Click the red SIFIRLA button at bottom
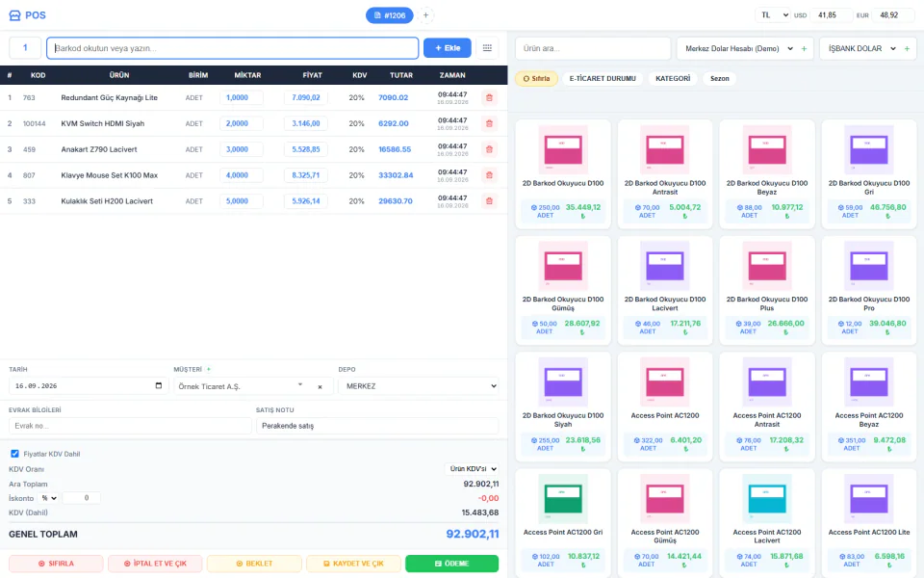924x578 pixels. [x=56, y=564]
